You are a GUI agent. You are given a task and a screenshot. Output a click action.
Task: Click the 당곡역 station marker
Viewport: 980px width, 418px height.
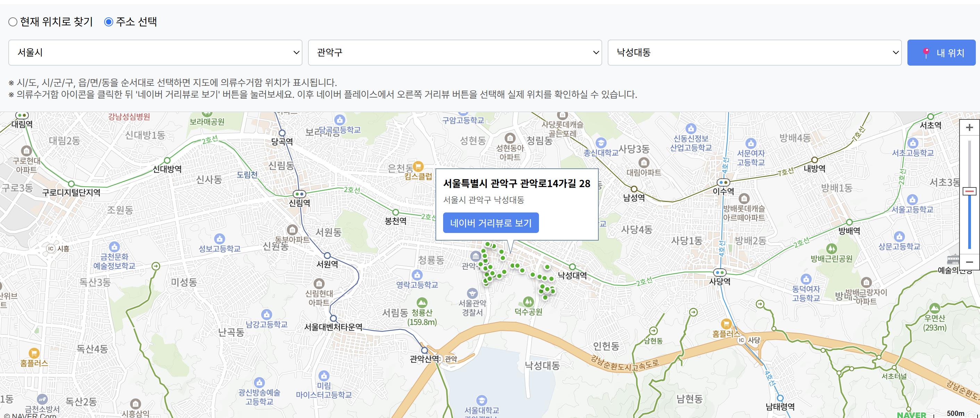point(282,133)
